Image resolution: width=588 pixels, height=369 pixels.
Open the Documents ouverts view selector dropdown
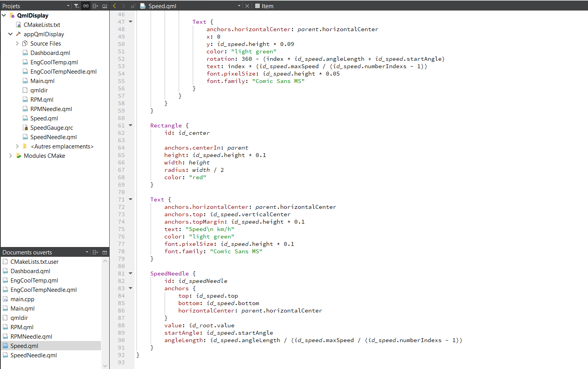[87, 252]
